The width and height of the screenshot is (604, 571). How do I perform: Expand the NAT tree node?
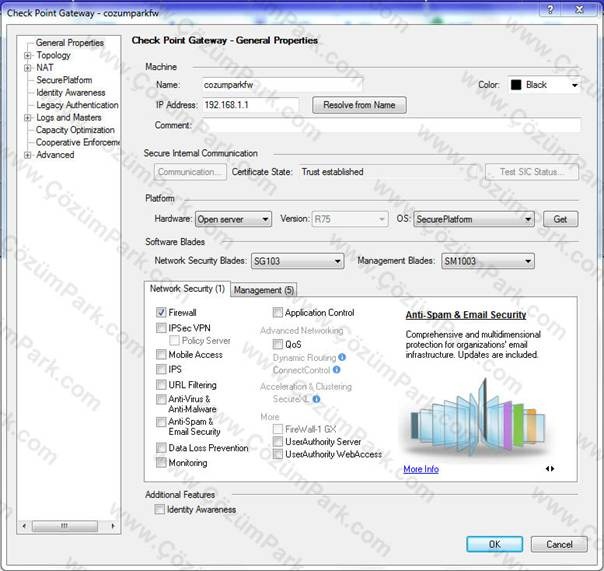point(27,68)
